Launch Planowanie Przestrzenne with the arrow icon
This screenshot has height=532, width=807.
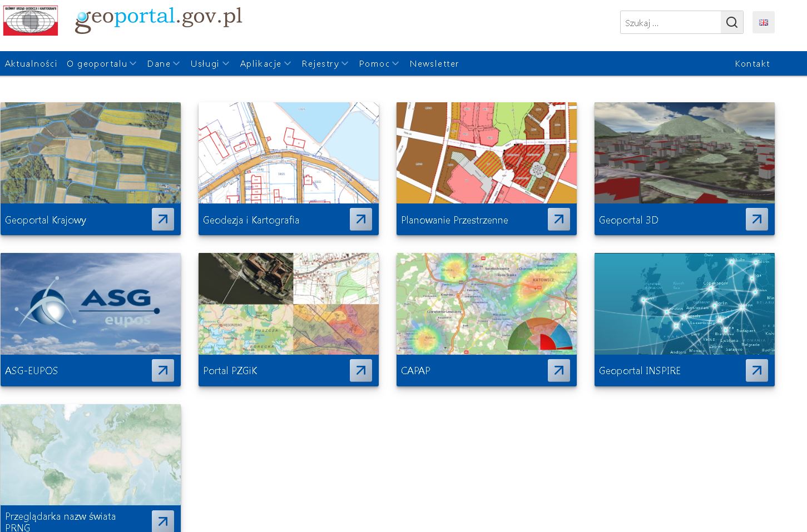[x=558, y=219]
